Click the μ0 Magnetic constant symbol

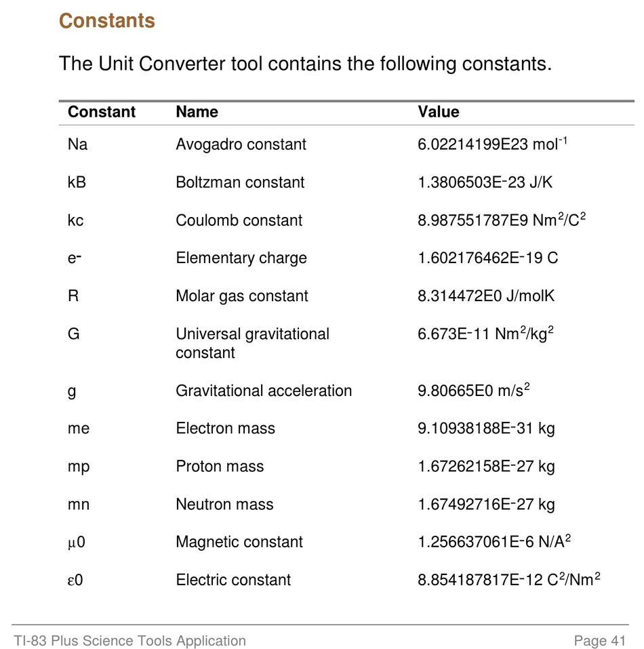[x=76, y=543]
